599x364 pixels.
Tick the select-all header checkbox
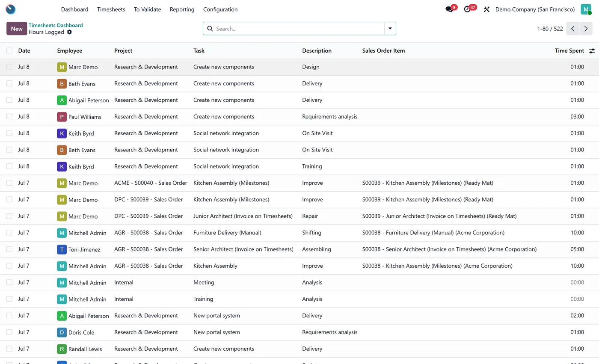click(9, 50)
